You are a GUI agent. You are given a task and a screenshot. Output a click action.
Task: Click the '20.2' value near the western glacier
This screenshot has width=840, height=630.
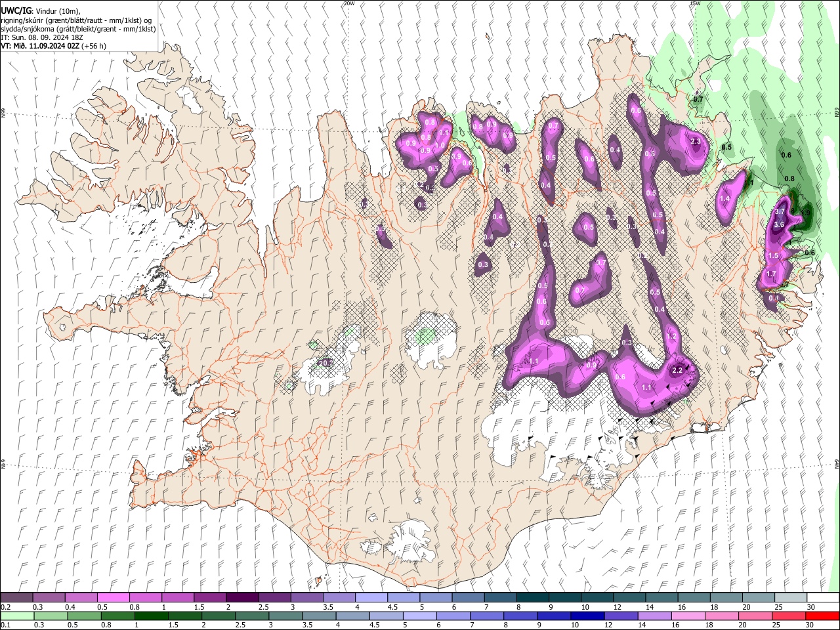pyautogui.click(x=326, y=362)
